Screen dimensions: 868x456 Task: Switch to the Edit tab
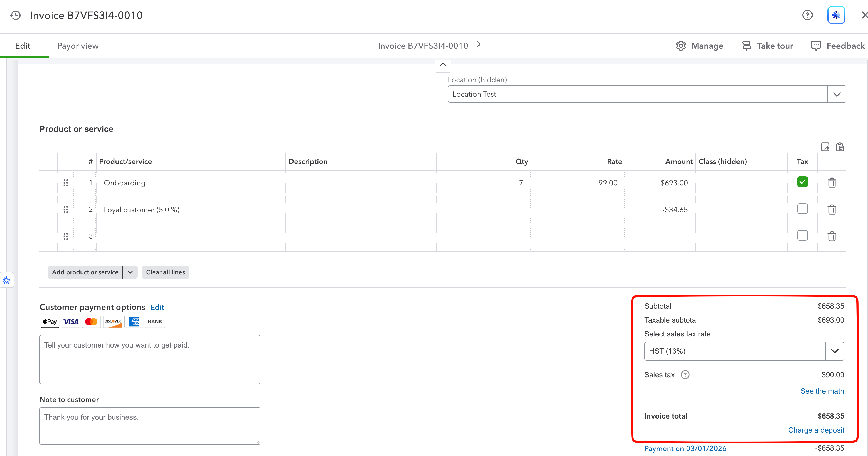pos(23,46)
